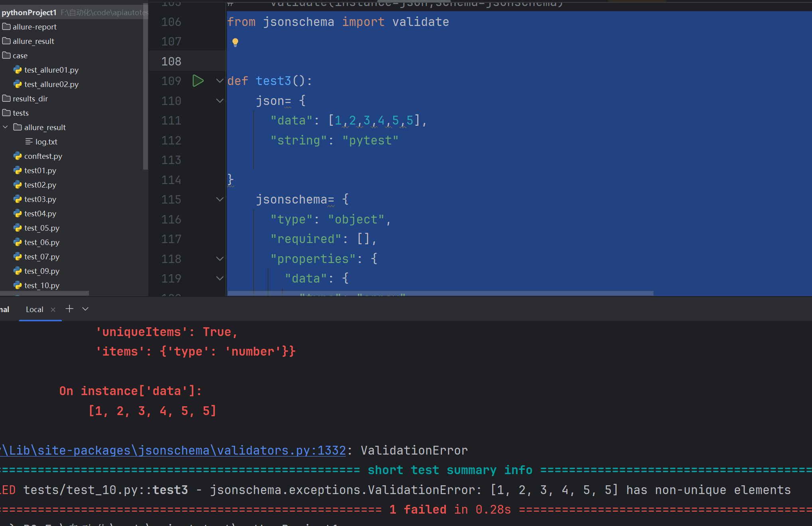Click Python icon beside test_10.py
The width and height of the screenshot is (812, 526).
[x=18, y=285]
